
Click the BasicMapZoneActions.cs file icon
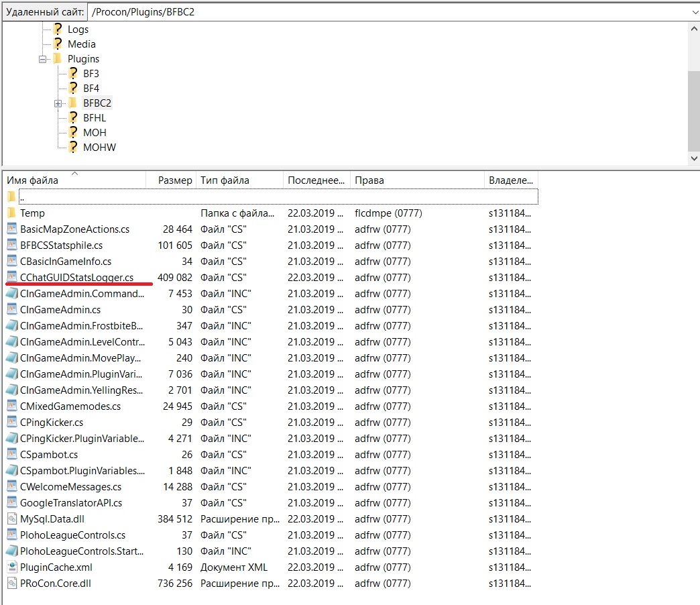point(12,229)
